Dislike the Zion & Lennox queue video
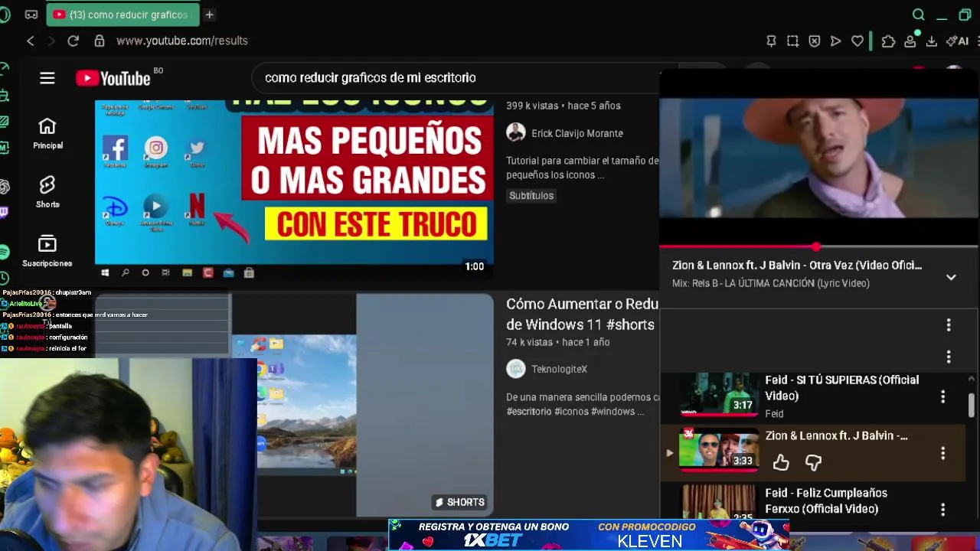 [813, 461]
